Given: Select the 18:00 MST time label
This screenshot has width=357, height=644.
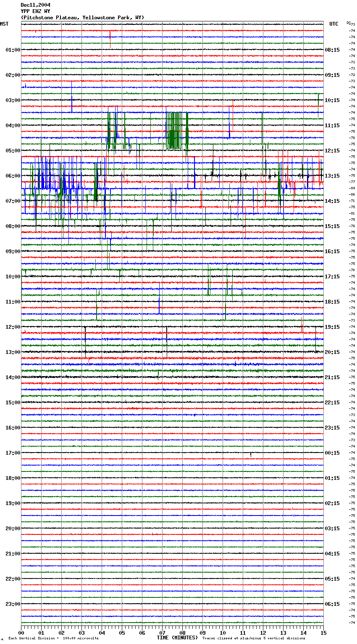Looking at the screenshot, I should tap(13, 478).
